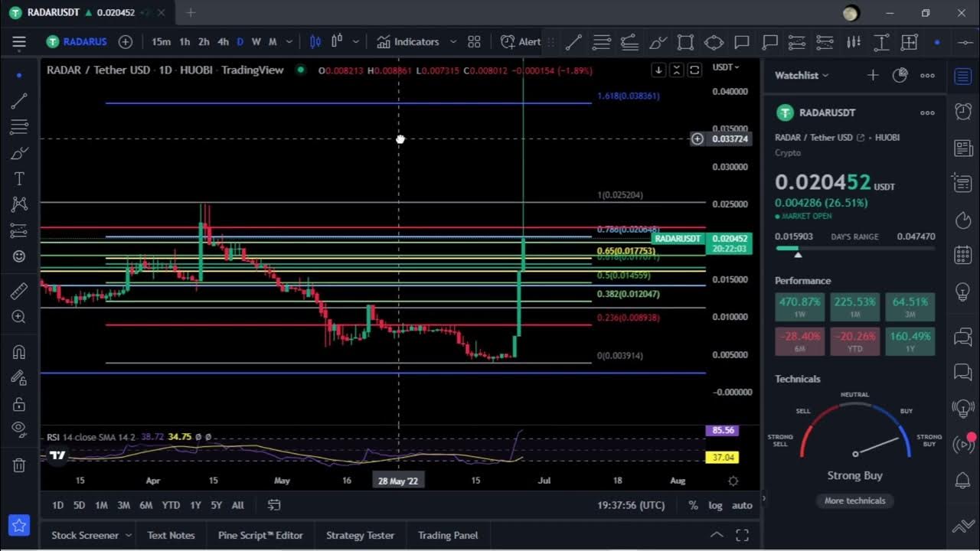Open the hamburger main menu
This screenshot has width=980, height=551.
(x=19, y=42)
